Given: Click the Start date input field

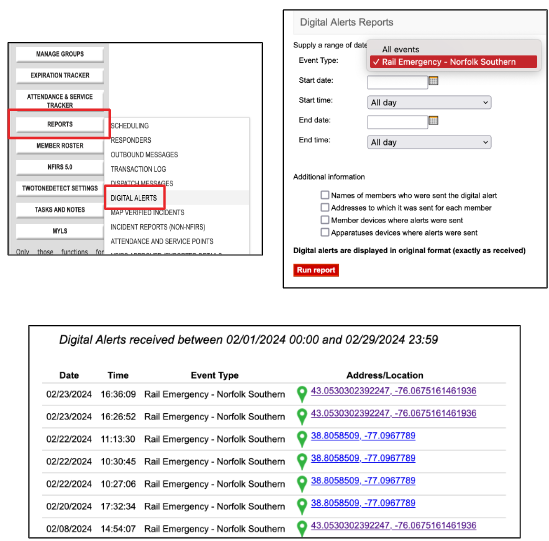Looking at the screenshot, I should pyautogui.click(x=397, y=83).
